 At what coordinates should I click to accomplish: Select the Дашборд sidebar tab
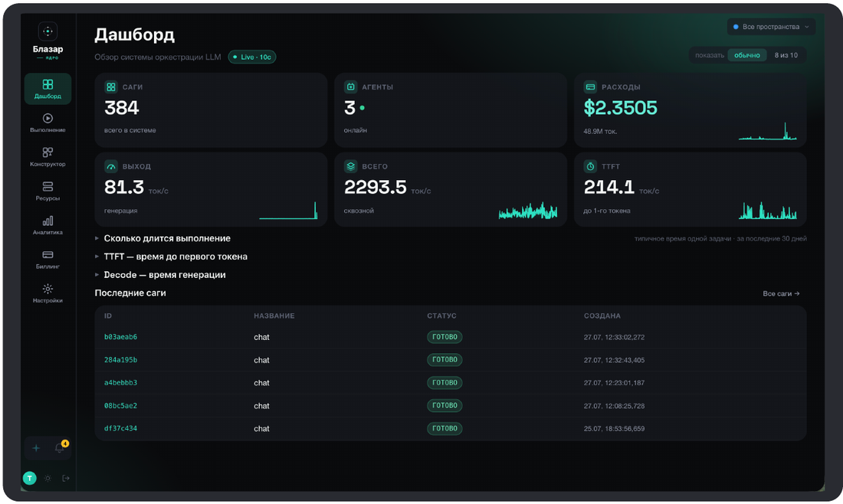(x=48, y=89)
